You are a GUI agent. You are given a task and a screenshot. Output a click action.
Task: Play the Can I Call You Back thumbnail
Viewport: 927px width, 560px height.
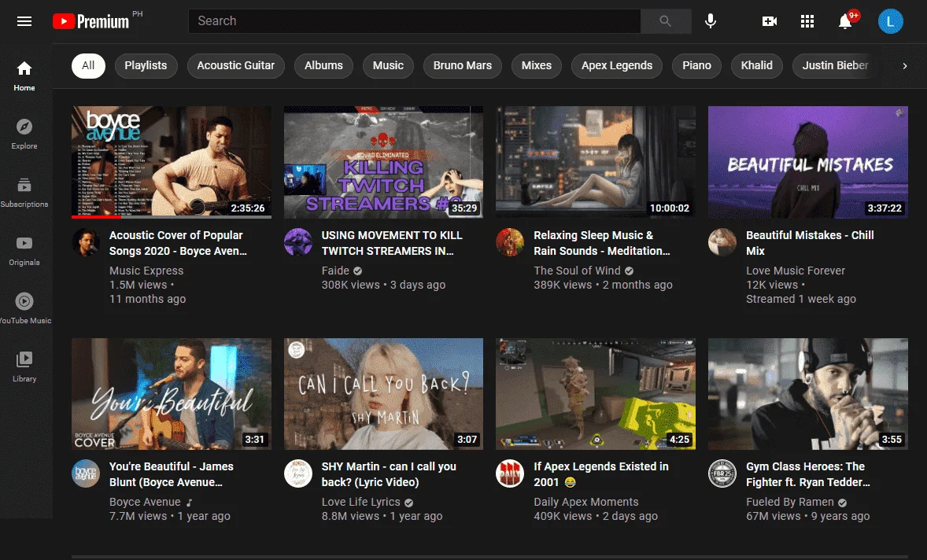click(384, 394)
